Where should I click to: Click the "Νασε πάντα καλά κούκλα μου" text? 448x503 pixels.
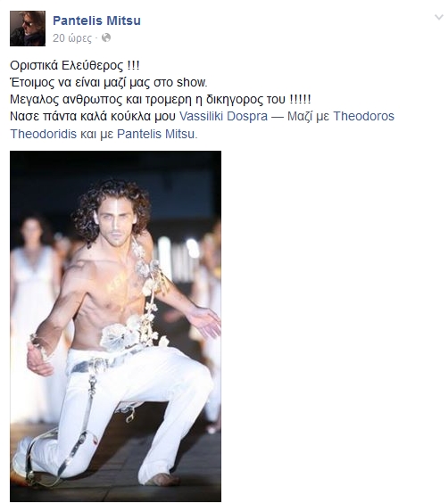(x=93, y=116)
